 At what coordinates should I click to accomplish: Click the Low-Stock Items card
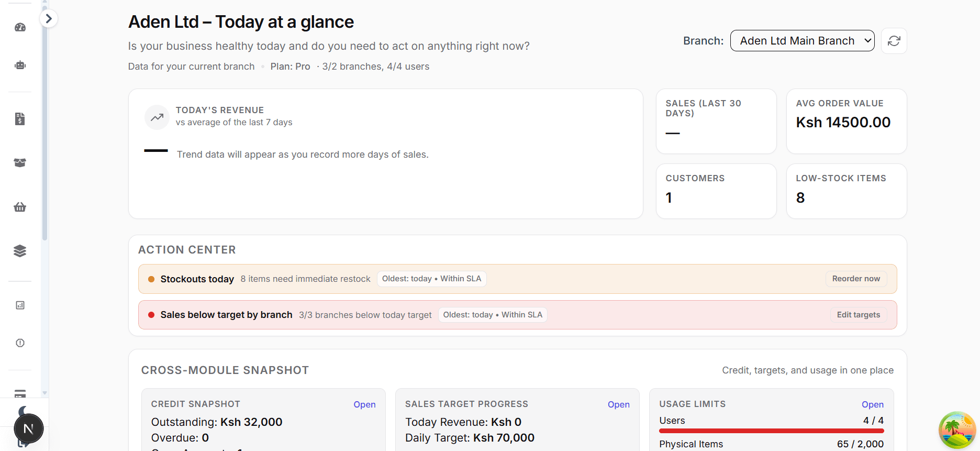(847, 191)
